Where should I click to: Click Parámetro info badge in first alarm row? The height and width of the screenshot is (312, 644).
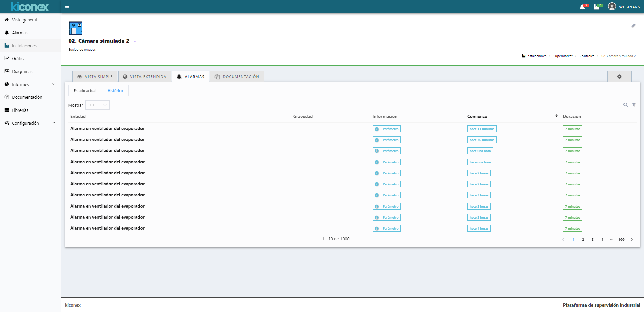pyautogui.click(x=387, y=129)
